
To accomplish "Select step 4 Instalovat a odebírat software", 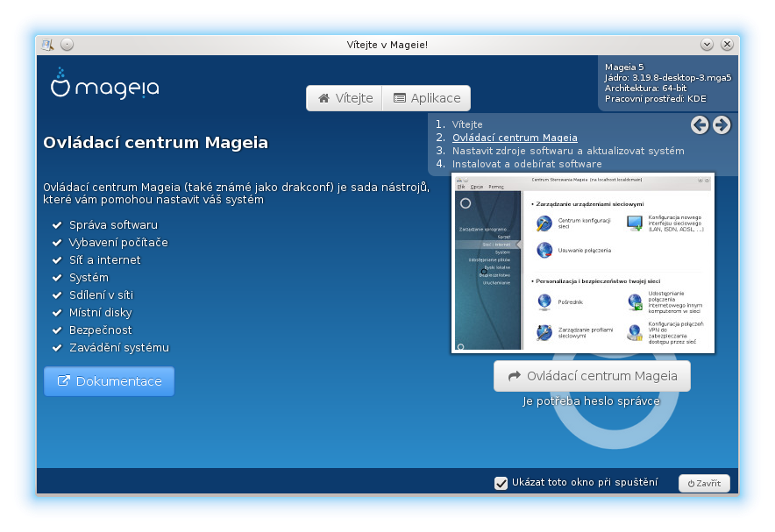I will [x=527, y=164].
